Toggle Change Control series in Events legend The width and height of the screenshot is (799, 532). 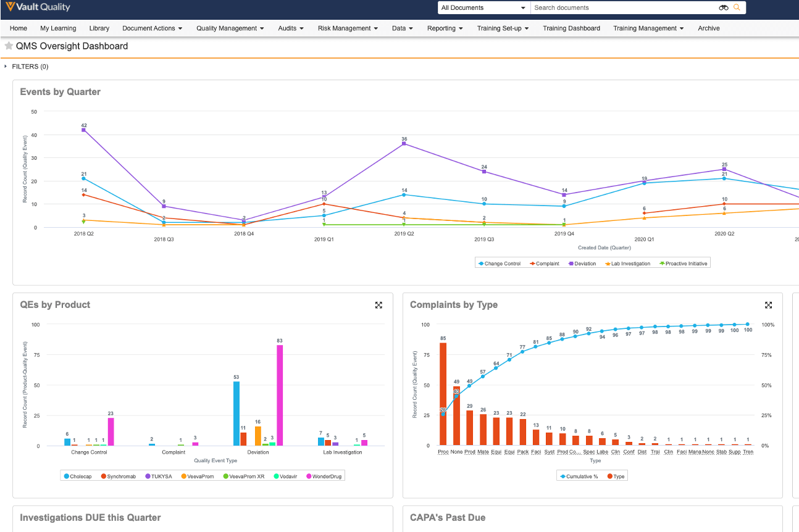pyautogui.click(x=500, y=264)
